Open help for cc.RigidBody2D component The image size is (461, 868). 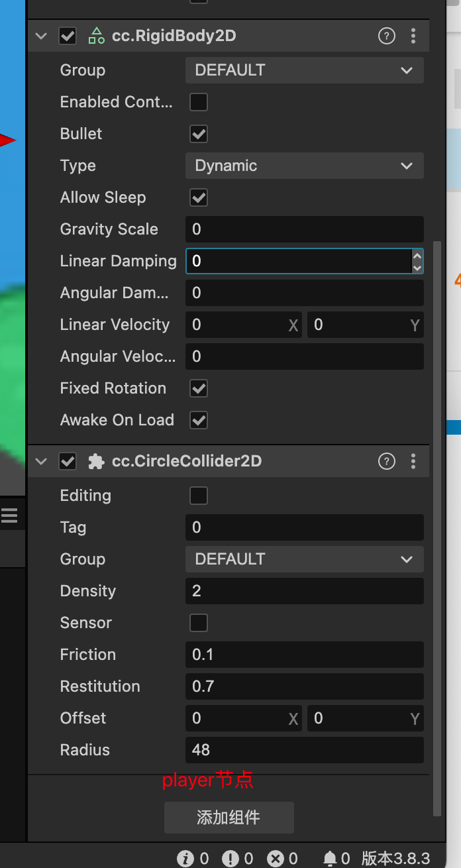[387, 36]
